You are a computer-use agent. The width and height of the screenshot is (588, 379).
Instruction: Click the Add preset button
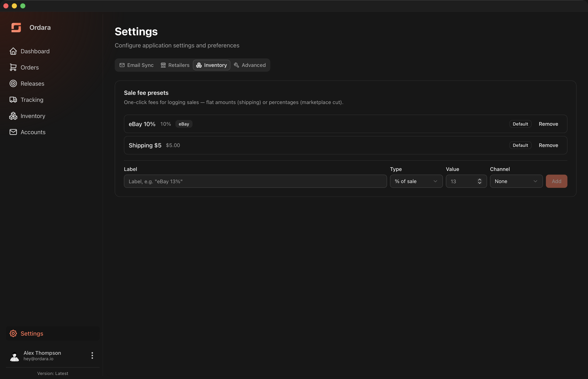point(556,181)
